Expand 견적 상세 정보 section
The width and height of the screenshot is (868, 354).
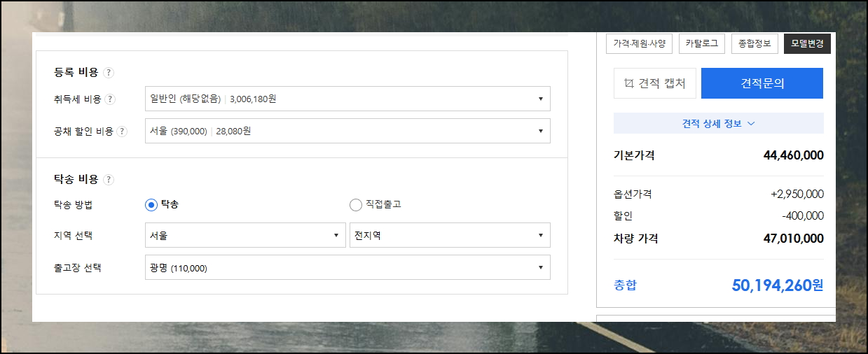tap(718, 124)
